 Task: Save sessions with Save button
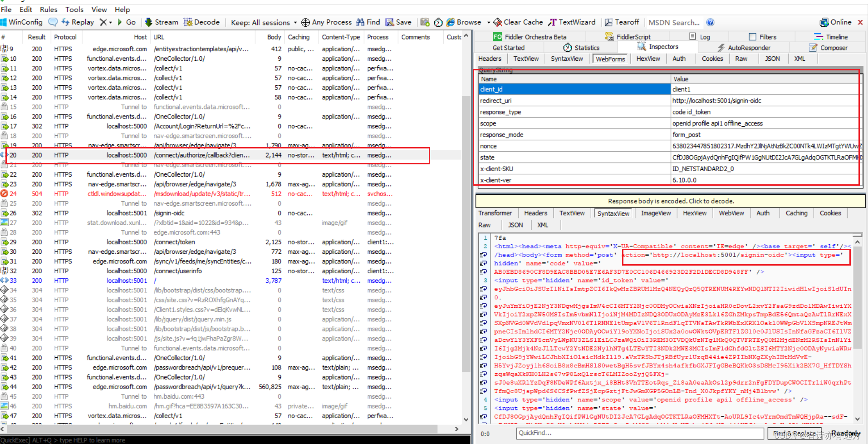click(x=398, y=22)
